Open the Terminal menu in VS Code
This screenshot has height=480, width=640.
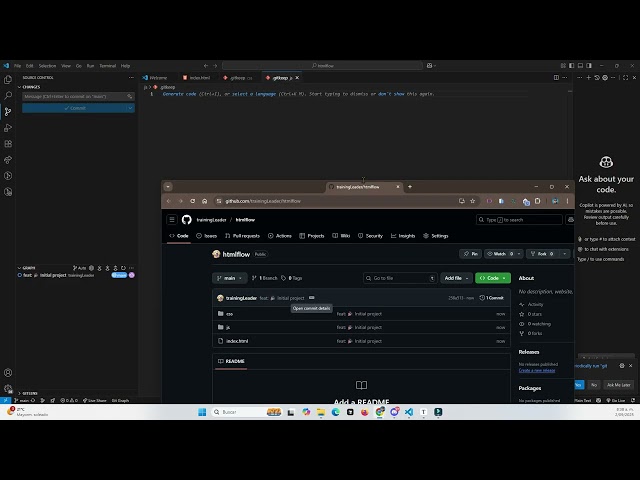108,66
